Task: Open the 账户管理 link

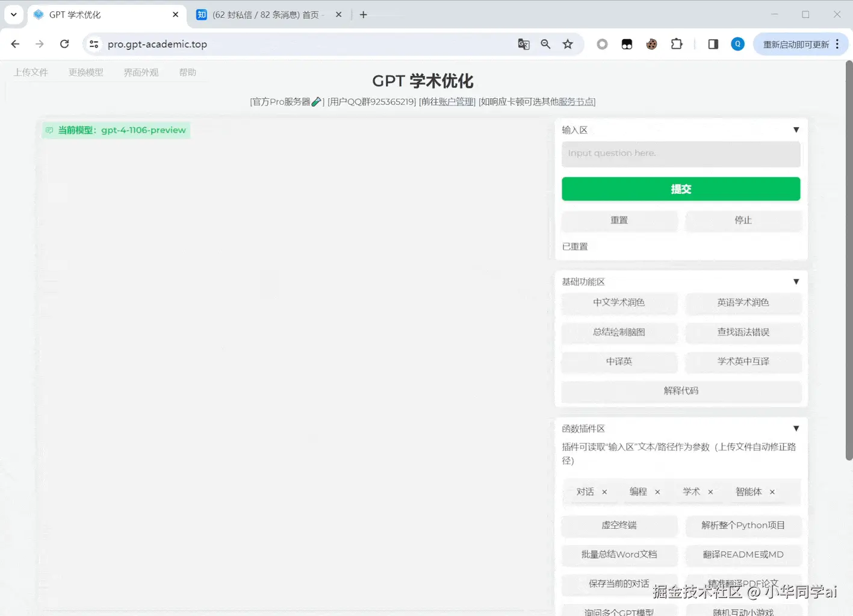Action: pyautogui.click(x=456, y=102)
